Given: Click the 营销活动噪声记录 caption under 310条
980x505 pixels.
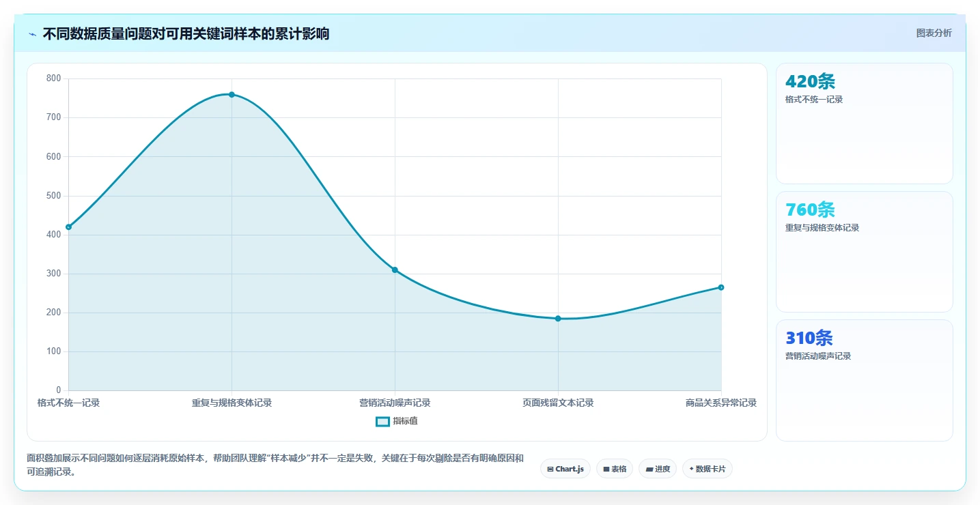Looking at the screenshot, I should tap(818, 356).
